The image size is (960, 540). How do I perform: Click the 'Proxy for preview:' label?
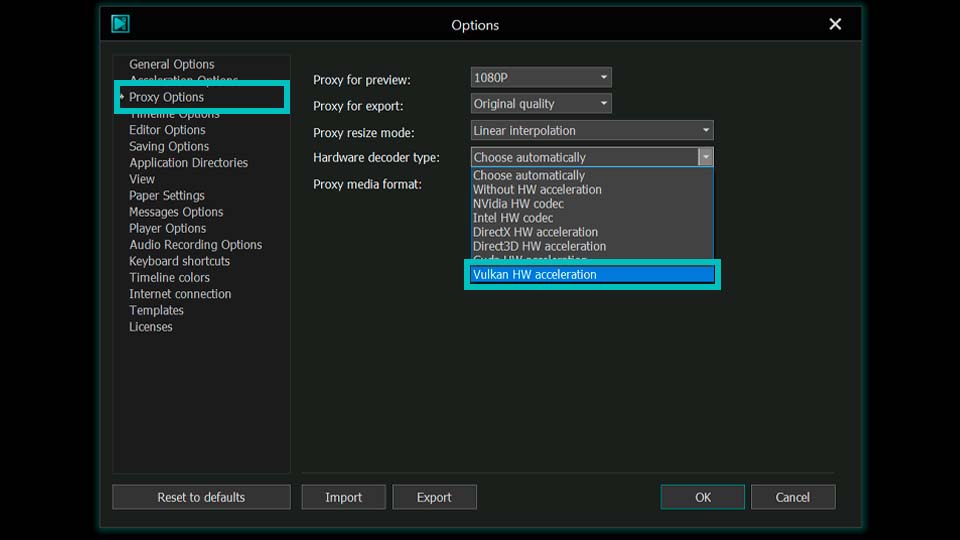[361, 80]
